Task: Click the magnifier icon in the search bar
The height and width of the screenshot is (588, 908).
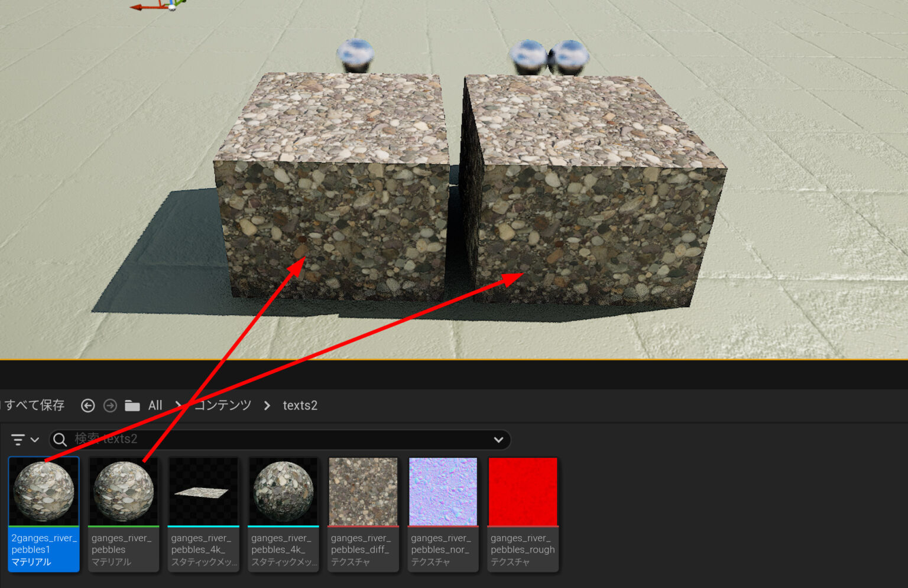Action: click(x=60, y=439)
